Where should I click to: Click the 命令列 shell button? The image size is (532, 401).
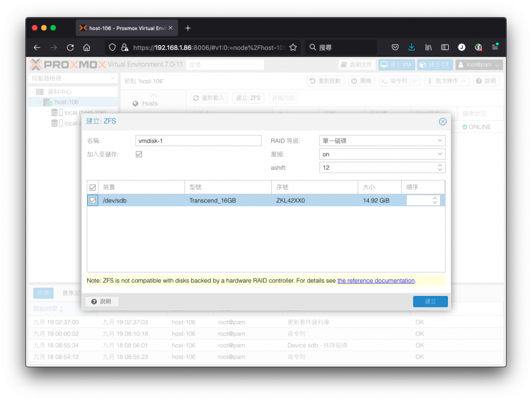click(x=395, y=81)
